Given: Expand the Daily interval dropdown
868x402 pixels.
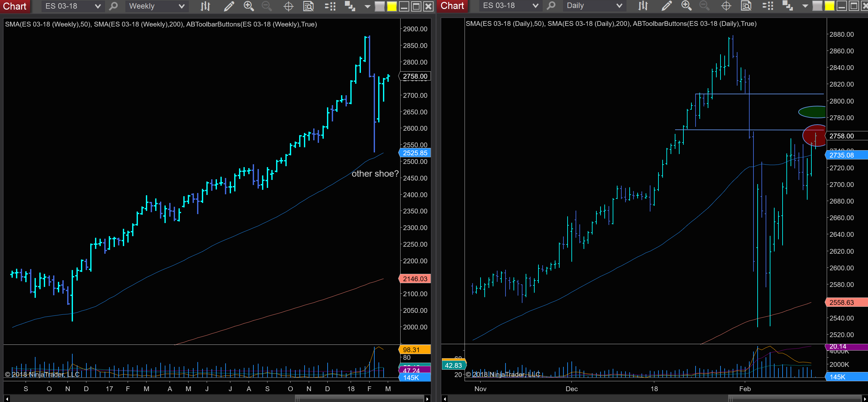Looking at the screenshot, I should click(x=594, y=6).
